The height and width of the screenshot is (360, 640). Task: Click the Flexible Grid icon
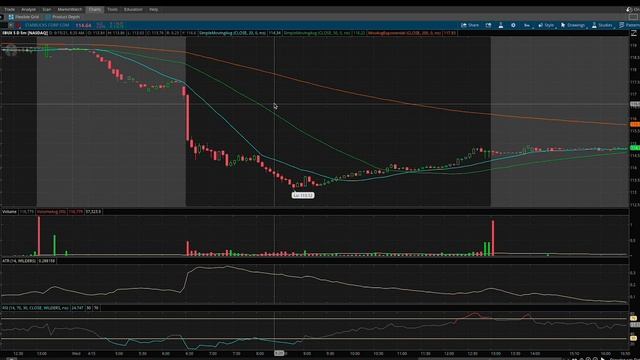tap(11, 17)
